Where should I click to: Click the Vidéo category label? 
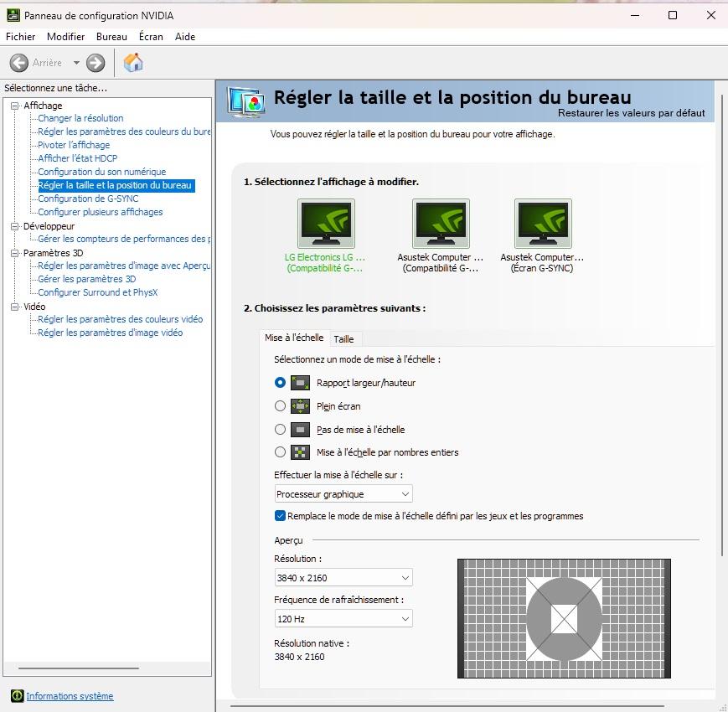coord(34,307)
